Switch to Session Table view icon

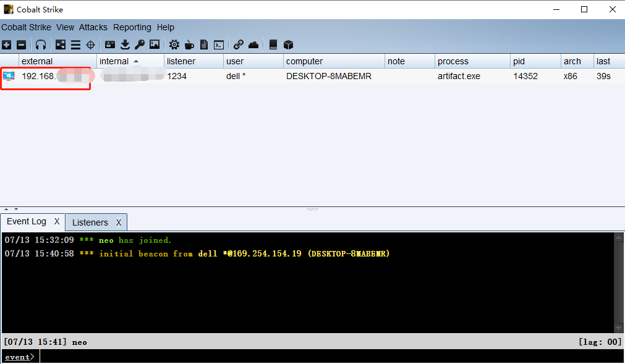76,44
